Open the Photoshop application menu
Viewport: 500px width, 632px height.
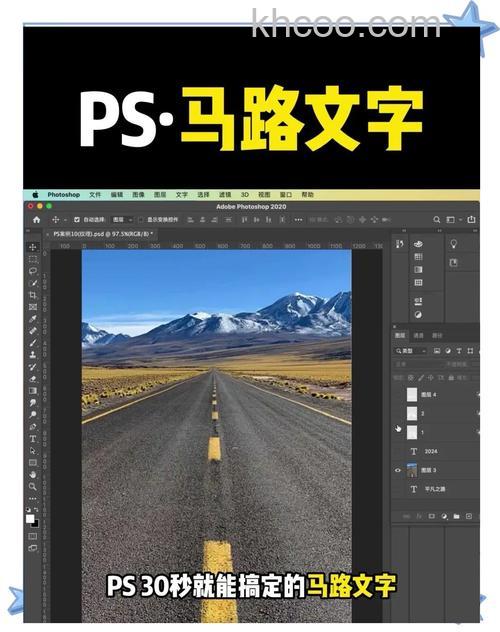tap(64, 195)
